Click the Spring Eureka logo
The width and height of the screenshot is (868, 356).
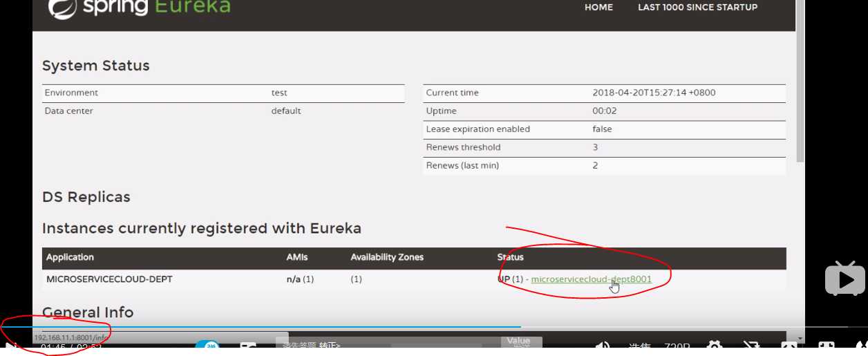point(139,8)
